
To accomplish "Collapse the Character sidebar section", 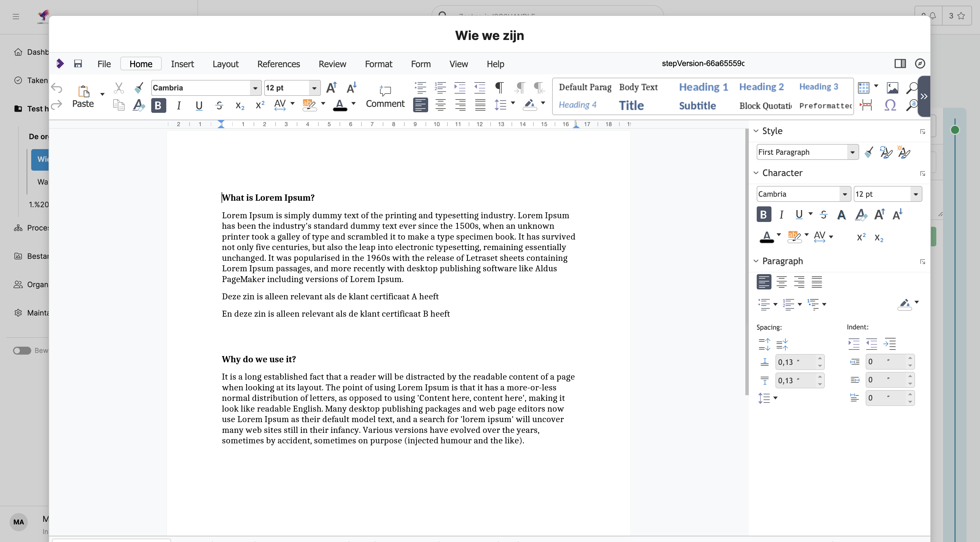I will point(756,173).
